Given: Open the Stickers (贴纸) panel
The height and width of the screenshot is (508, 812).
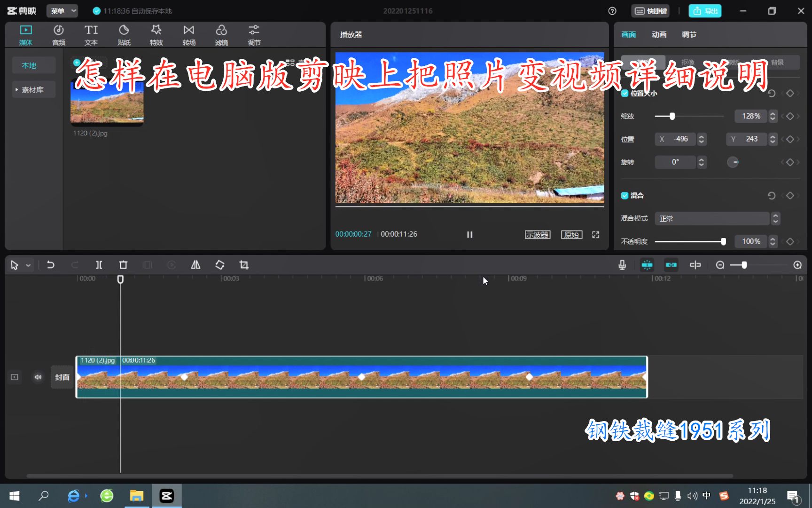Looking at the screenshot, I should 124,35.
